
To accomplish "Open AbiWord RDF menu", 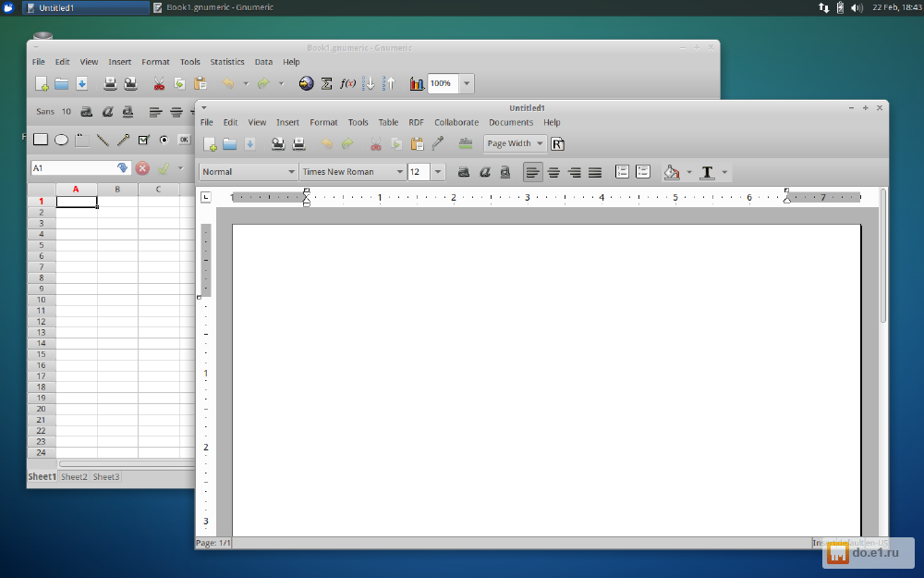I will (x=416, y=122).
